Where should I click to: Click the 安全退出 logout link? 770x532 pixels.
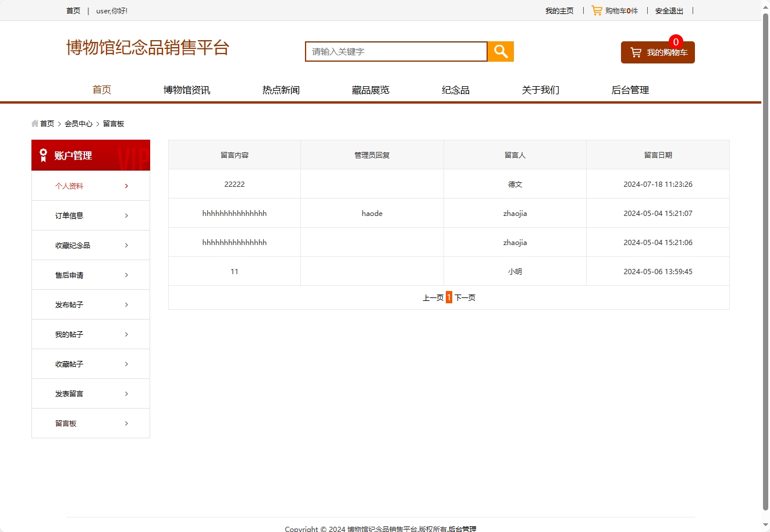tap(669, 10)
